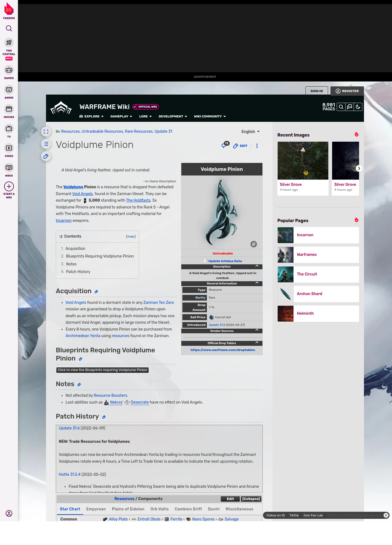Open the Explore dropdown menu
392x545 pixels.
click(x=91, y=116)
